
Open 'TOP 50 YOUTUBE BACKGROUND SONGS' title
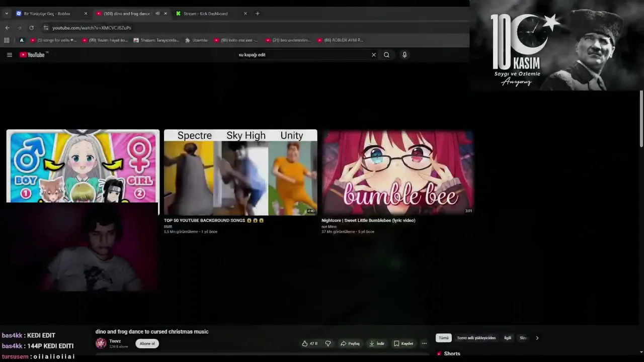[x=214, y=220]
